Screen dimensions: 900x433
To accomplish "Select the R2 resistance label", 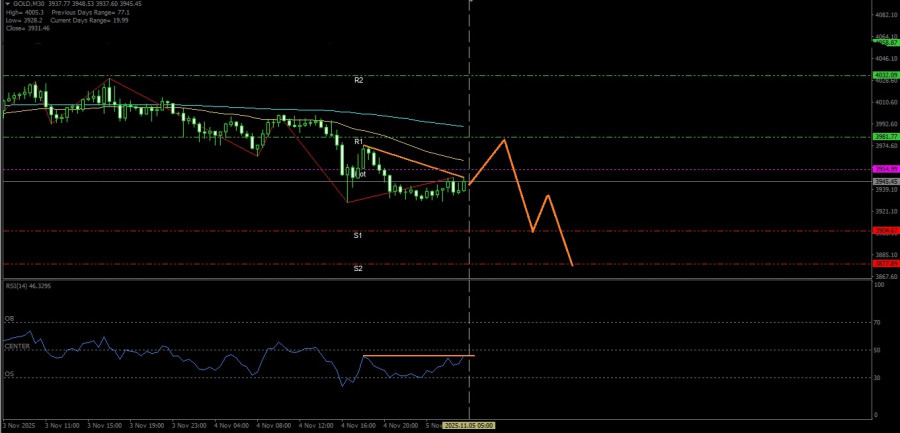I will tap(359, 81).
